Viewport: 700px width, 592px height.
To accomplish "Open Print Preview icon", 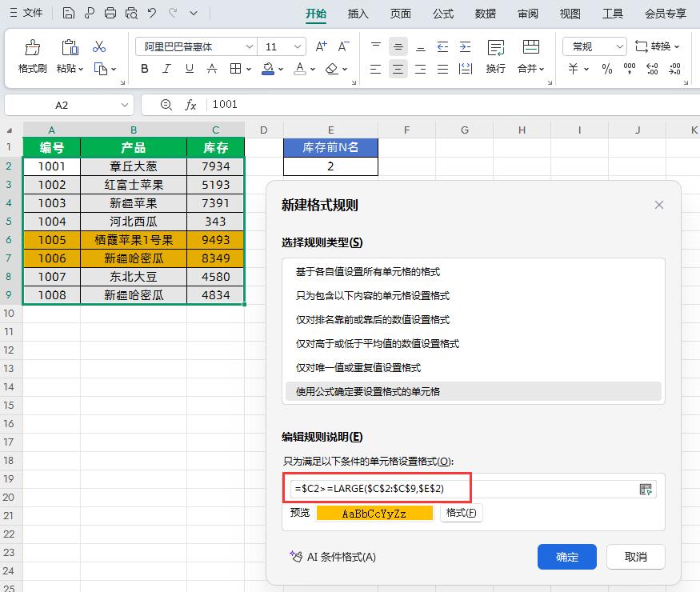I will pos(131,13).
